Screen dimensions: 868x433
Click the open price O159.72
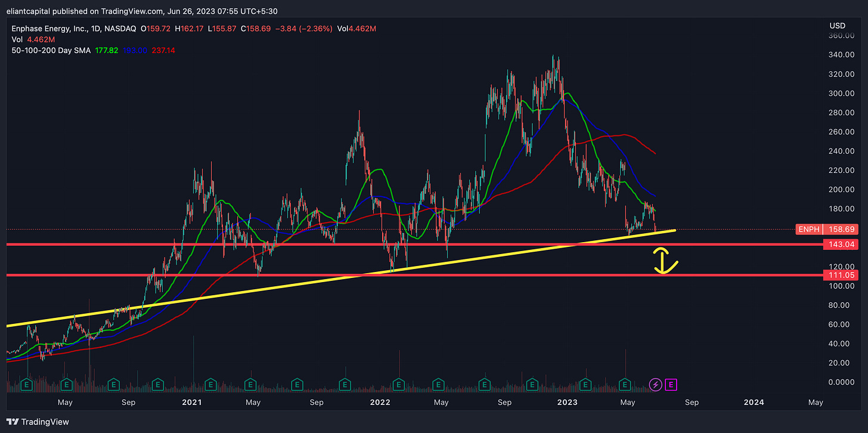(156, 28)
